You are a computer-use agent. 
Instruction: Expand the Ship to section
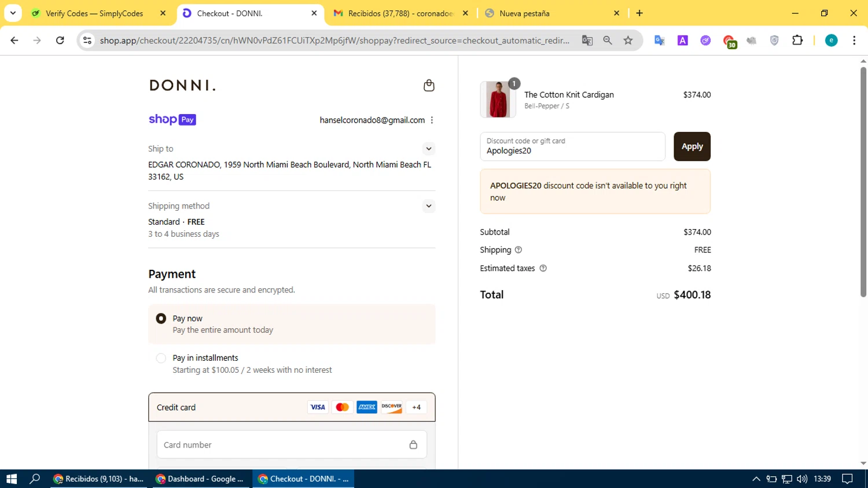click(x=428, y=149)
